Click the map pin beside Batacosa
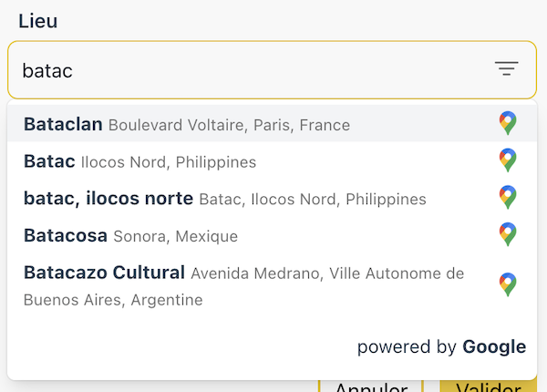 coord(508,234)
